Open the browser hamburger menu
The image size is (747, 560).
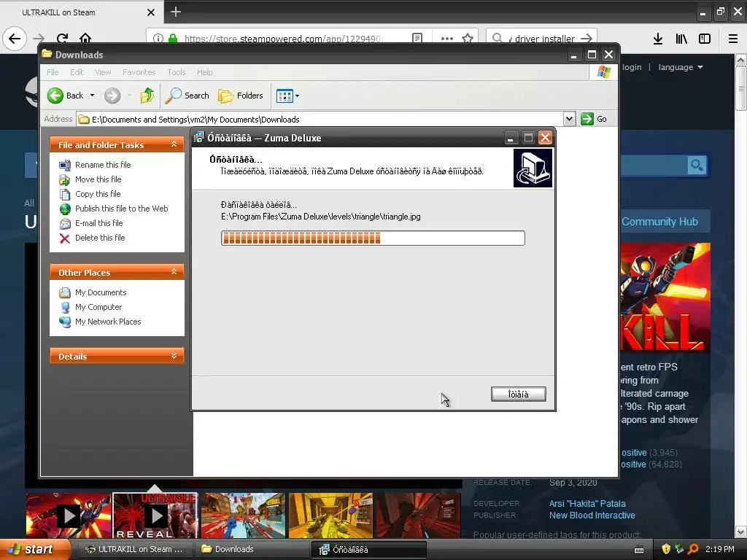[x=732, y=39]
